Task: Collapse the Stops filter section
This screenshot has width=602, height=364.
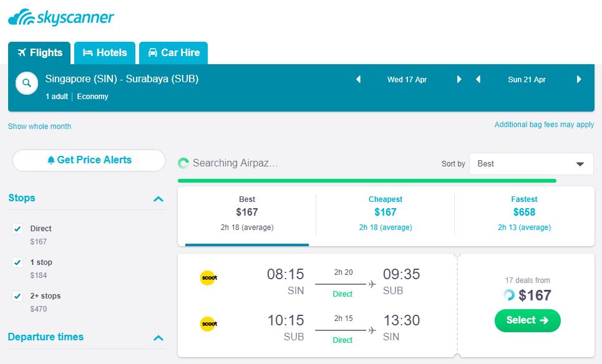Action: point(158,199)
